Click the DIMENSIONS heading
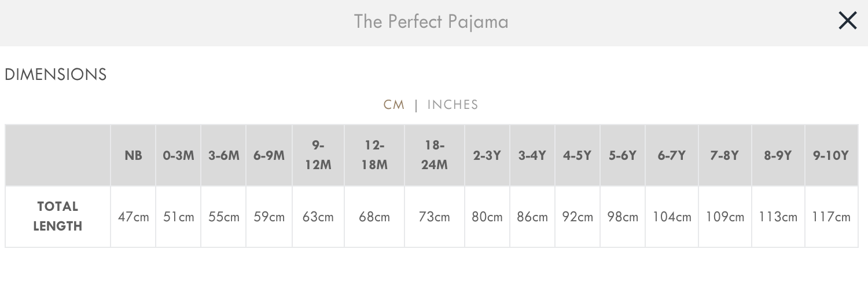The image size is (868, 285). (x=56, y=75)
